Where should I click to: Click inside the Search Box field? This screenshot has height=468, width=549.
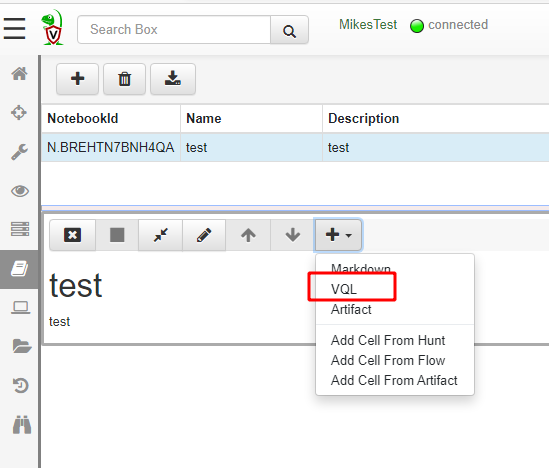tap(174, 30)
